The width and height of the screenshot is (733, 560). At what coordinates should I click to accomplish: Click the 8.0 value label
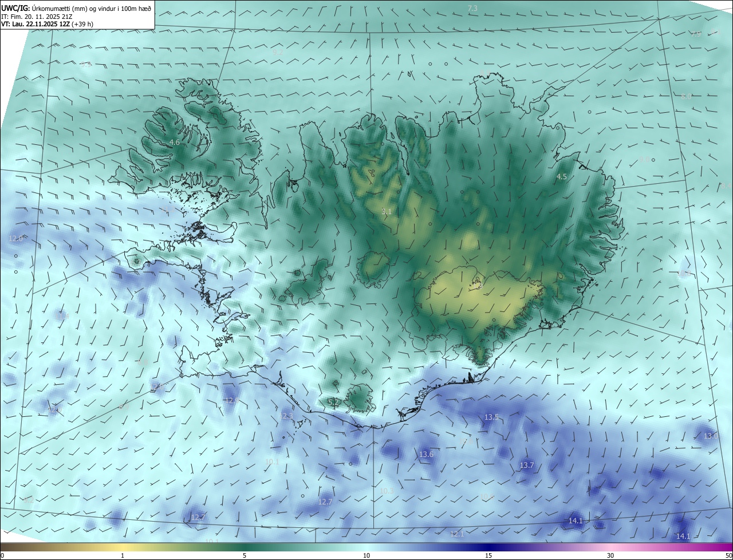(685, 97)
